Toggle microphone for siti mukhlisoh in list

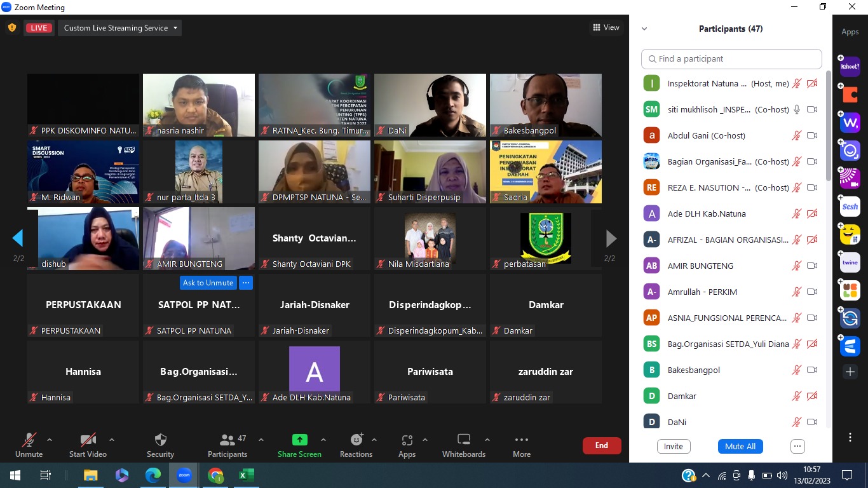pyautogui.click(x=796, y=109)
